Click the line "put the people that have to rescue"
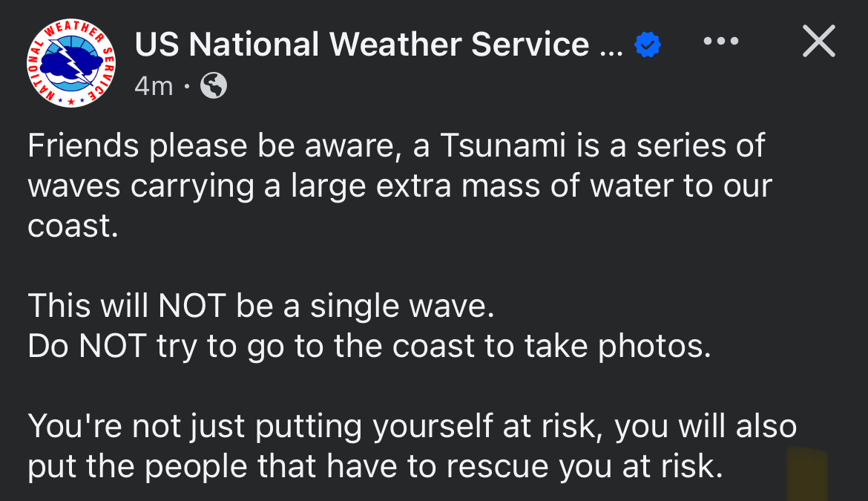This screenshot has width=868, height=501. pos(374,467)
